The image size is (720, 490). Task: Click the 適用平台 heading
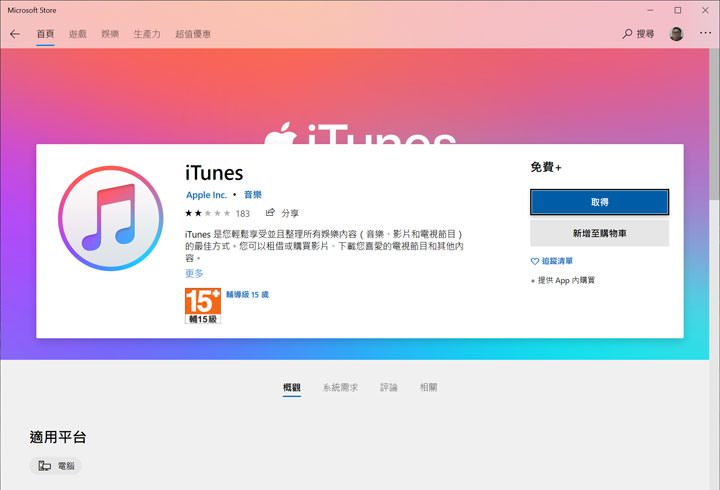coord(58,437)
